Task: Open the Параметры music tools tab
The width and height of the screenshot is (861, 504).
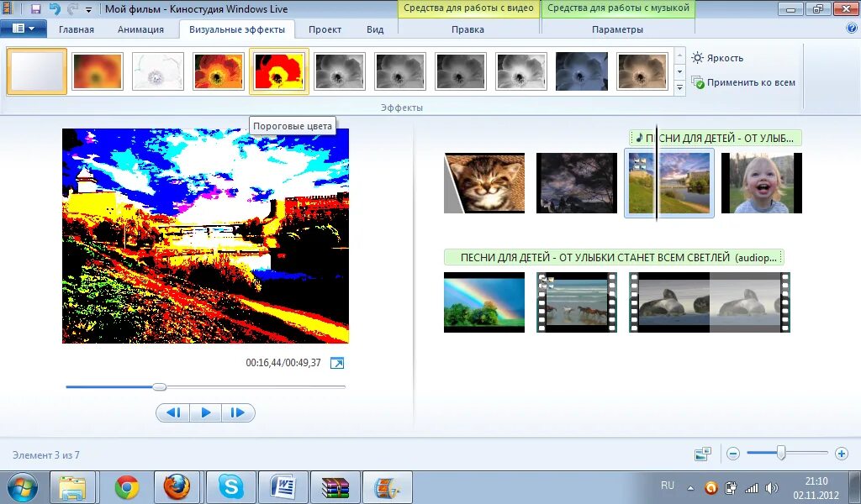Action: (x=618, y=29)
